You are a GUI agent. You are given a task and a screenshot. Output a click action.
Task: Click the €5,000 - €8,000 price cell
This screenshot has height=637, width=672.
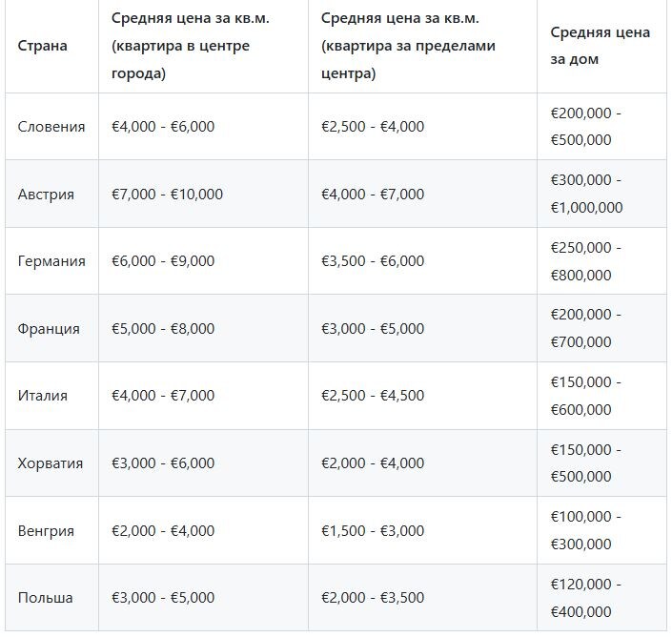[163, 329]
